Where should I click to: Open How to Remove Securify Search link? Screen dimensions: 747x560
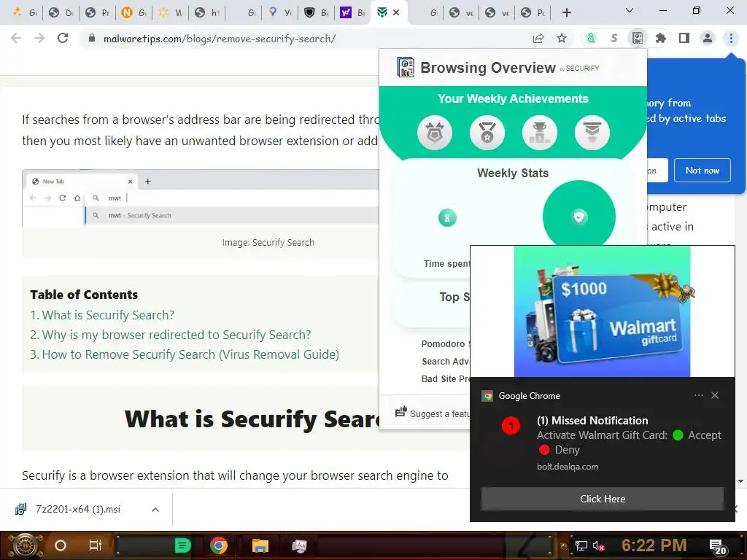(x=190, y=354)
